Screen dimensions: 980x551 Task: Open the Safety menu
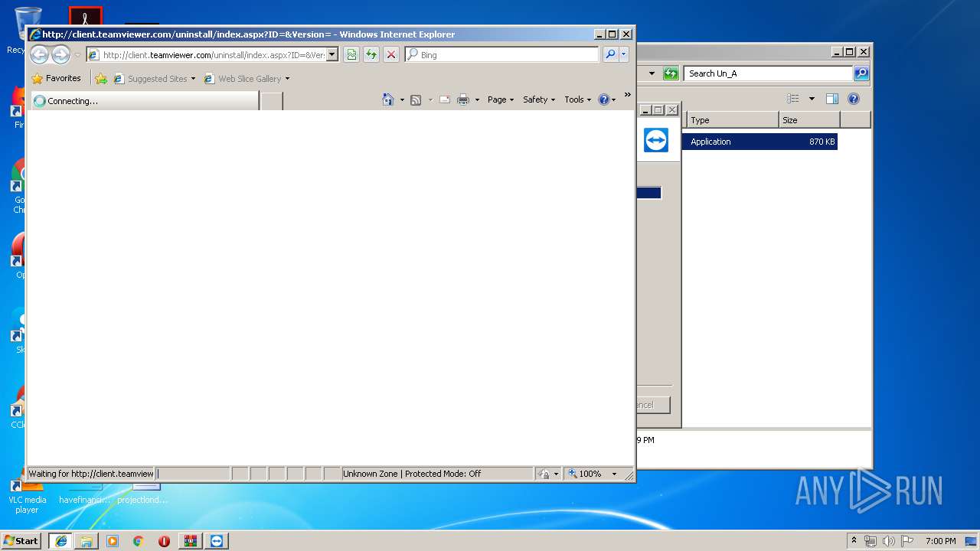[x=539, y=99]
